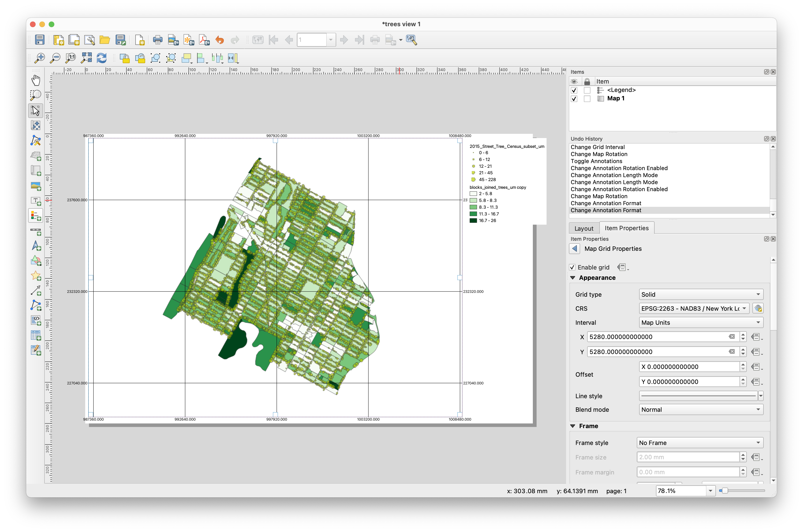
Task: Click the Undo arrow in toolbar
Action: click(220, 40)
